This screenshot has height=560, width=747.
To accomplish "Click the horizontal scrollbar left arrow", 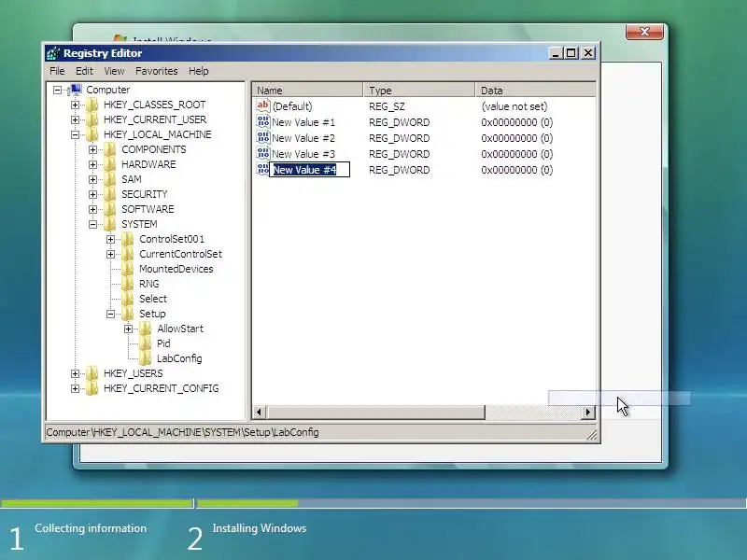I will pos(259,412).
